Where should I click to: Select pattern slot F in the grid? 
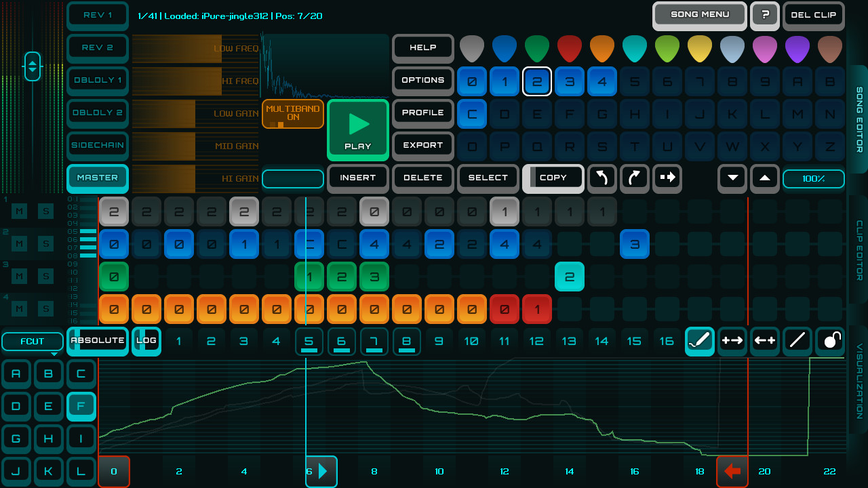coord(81,406)
